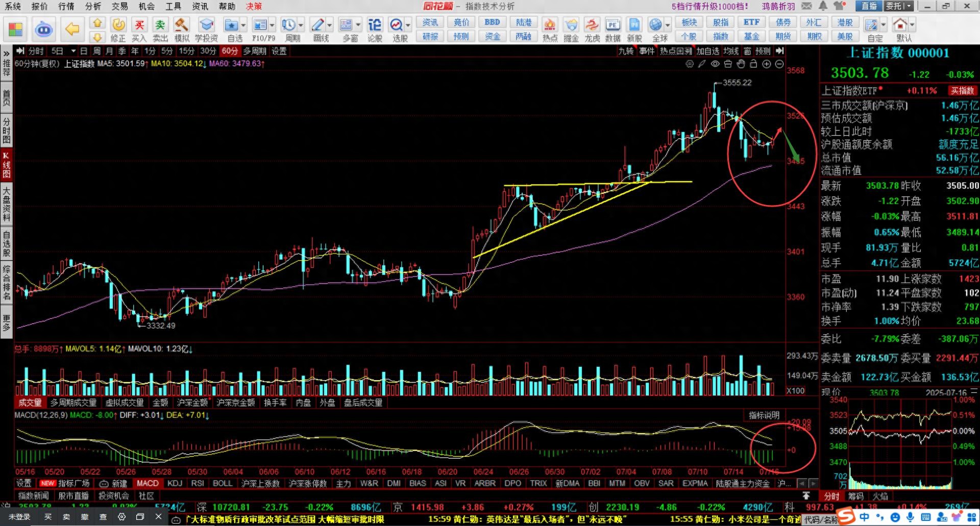This screenshot has width=980, height=526.
Task: Select the 15分 timeframe
Action: click(186, 51)
